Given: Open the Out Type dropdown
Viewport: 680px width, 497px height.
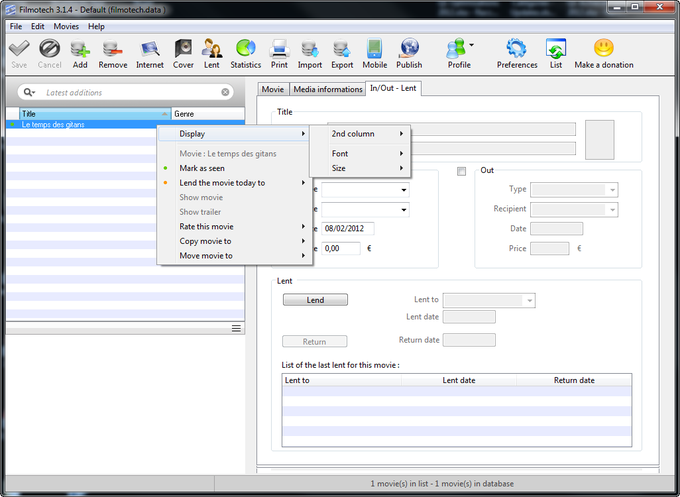Looking at the screenshot, I should (574, 190).
